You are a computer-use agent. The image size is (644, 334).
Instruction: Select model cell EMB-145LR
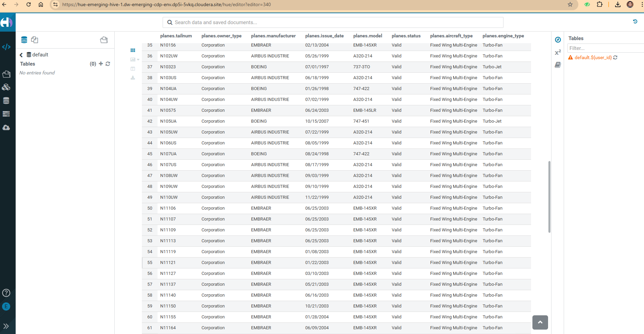click(364, 110)
